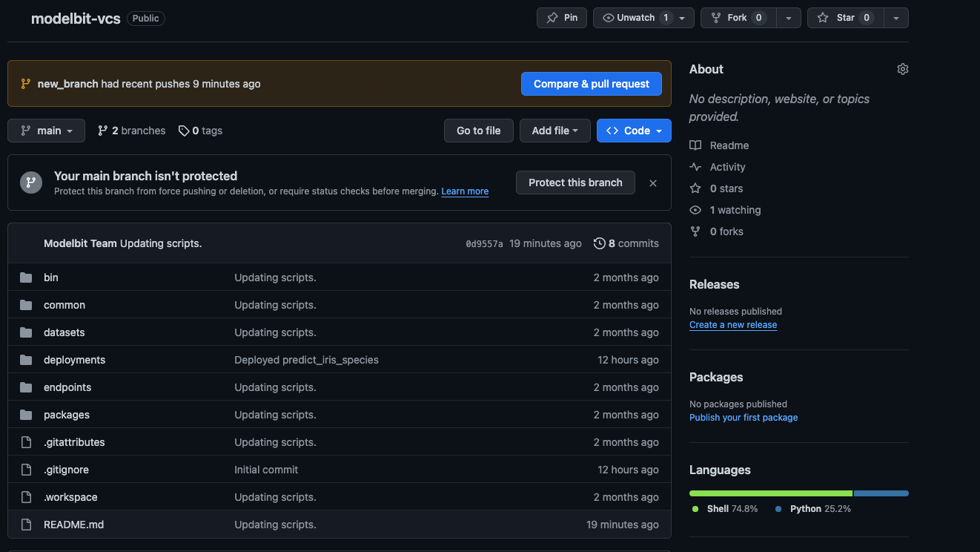Click Compare & pull request button
980x552 pixels.
592,84
